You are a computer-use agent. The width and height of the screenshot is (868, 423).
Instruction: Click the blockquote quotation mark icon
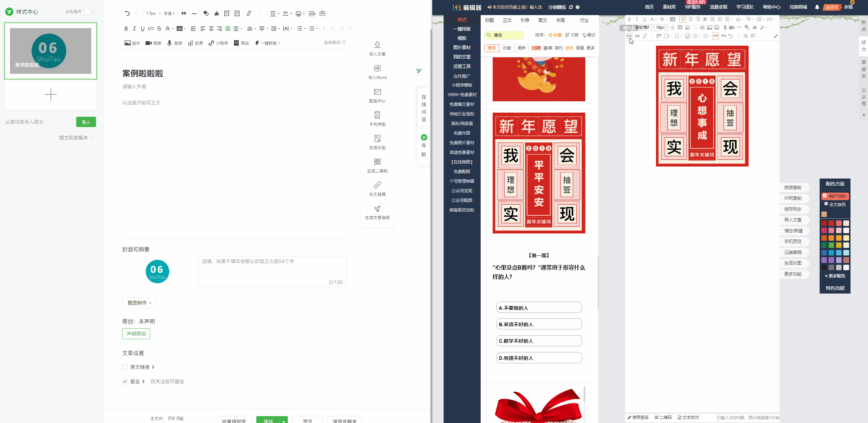[184, 13]
